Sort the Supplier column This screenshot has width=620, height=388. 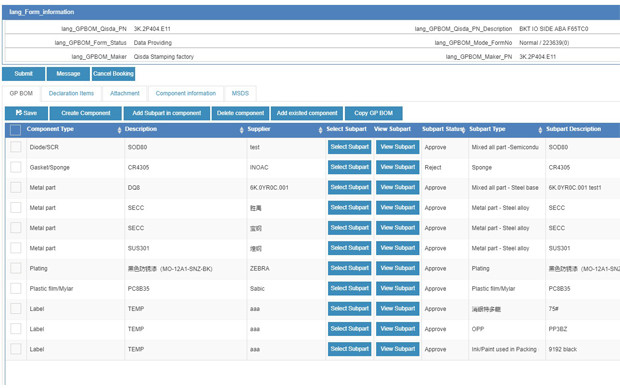click(x=320, y=130)
